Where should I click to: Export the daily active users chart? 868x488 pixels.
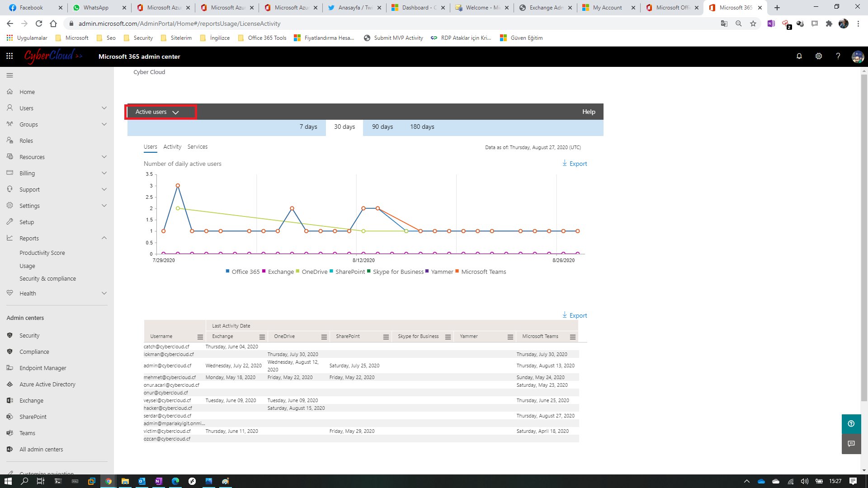coord(575,164)
